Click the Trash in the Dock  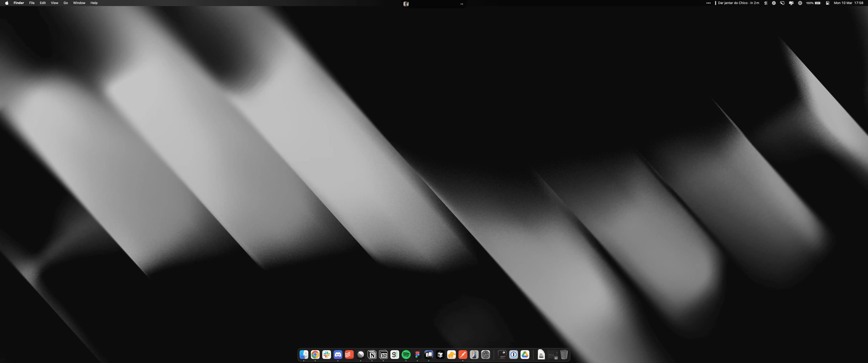564,354
